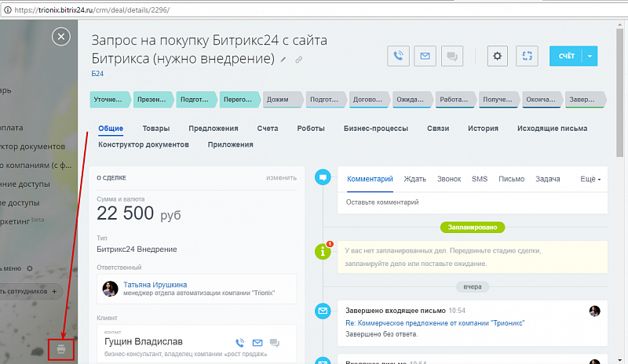This screenshot has height=364, width=628.
Task: Open the Счета tab
Action: (268, 129)
